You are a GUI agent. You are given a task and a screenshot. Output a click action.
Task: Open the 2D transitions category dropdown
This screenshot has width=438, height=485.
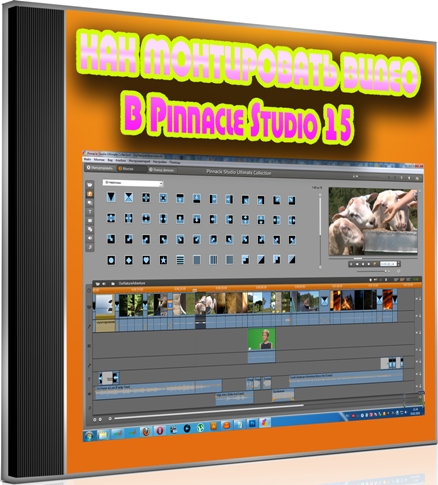133,183
